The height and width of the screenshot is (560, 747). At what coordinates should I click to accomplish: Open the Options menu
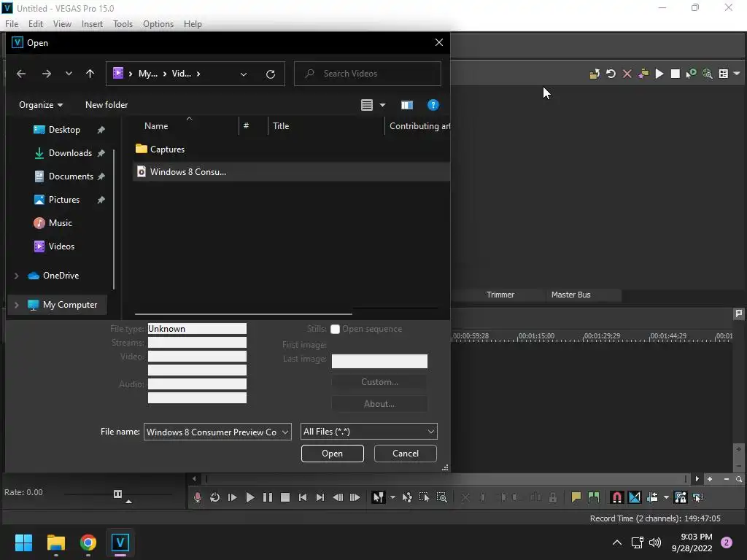click(x=158, y=24)
